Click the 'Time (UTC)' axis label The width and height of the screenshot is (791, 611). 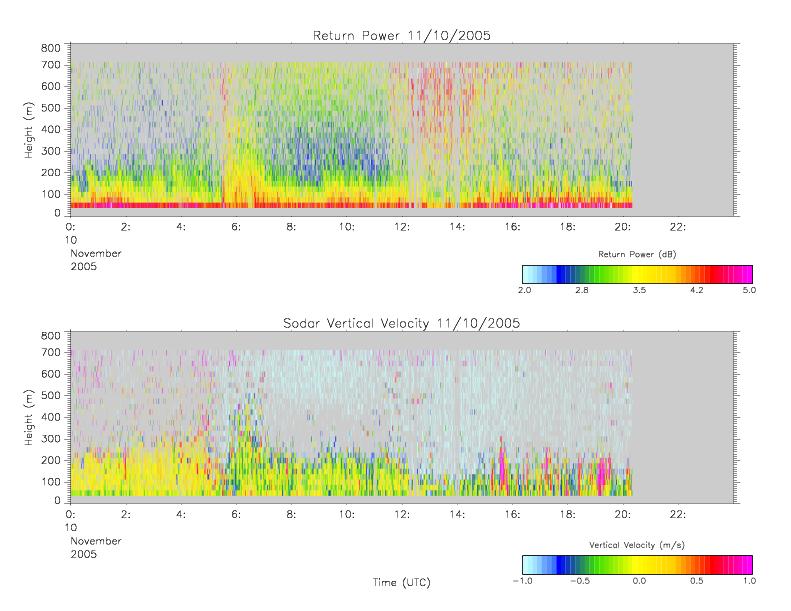402,582
